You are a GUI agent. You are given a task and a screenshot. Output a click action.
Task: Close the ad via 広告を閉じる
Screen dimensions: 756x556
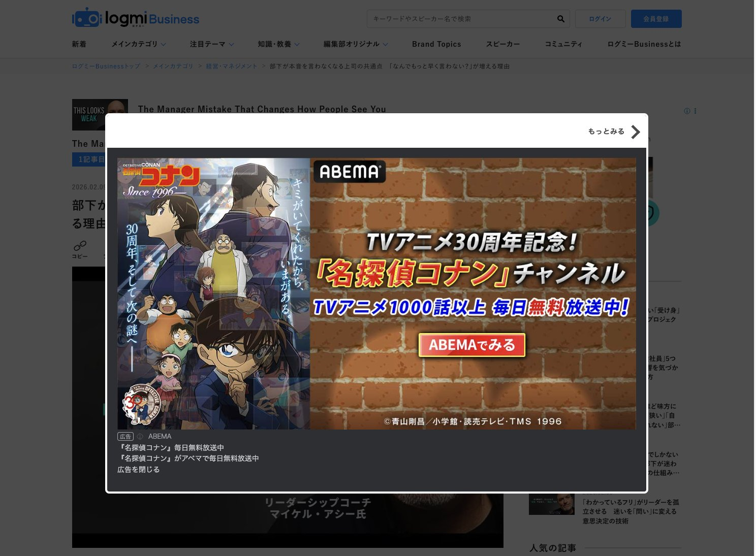click(139, 470)
